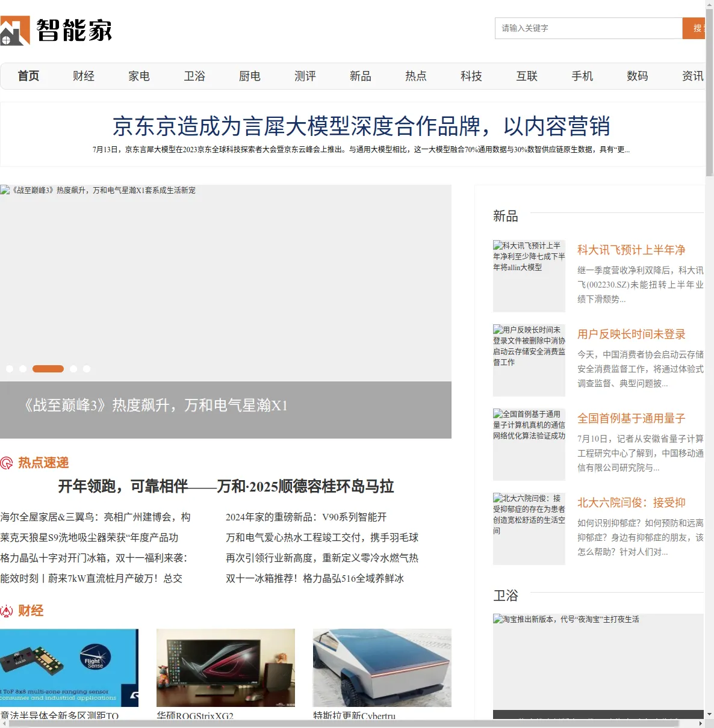Open the 淘宝推出新版本 image
714x728 pixels.
(x=598, y=666)
